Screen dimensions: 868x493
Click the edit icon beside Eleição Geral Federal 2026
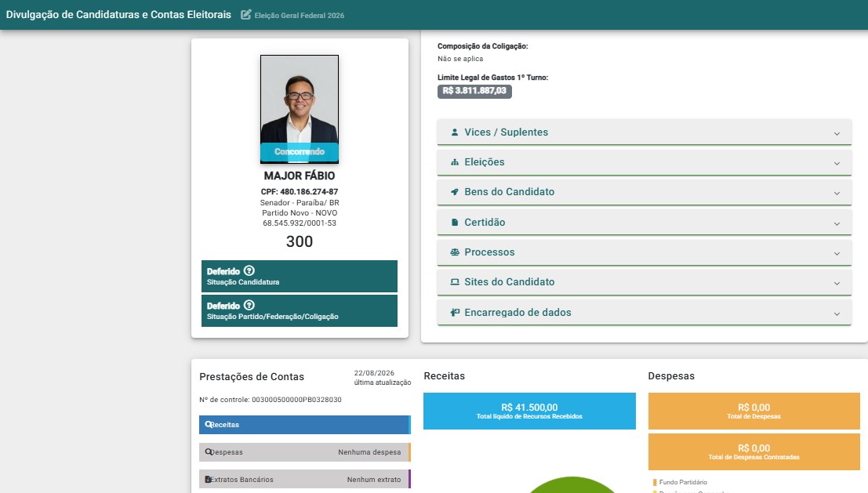pos(245,14)
